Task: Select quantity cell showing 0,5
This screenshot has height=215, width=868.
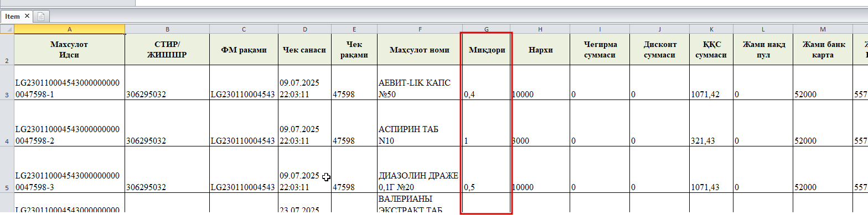Action: pyautogui.click(x=486, y=169)
